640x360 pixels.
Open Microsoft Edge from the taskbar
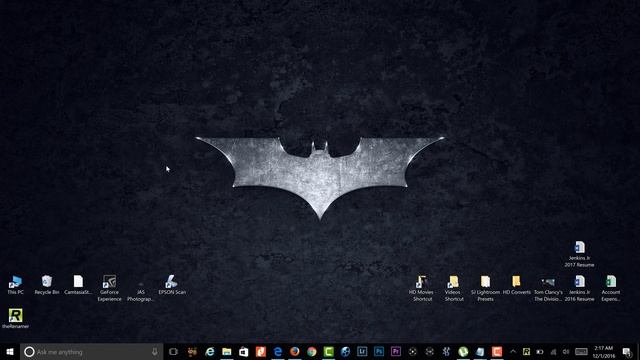tap(278, 351)
